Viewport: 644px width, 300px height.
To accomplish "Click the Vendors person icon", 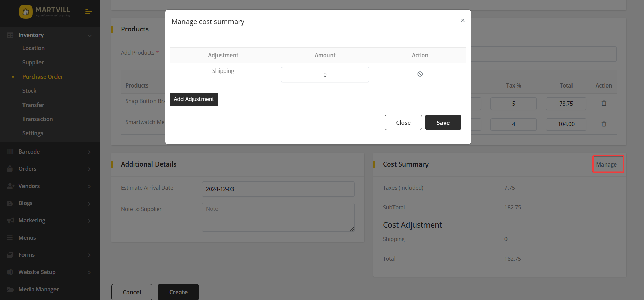I will (10, 186).
